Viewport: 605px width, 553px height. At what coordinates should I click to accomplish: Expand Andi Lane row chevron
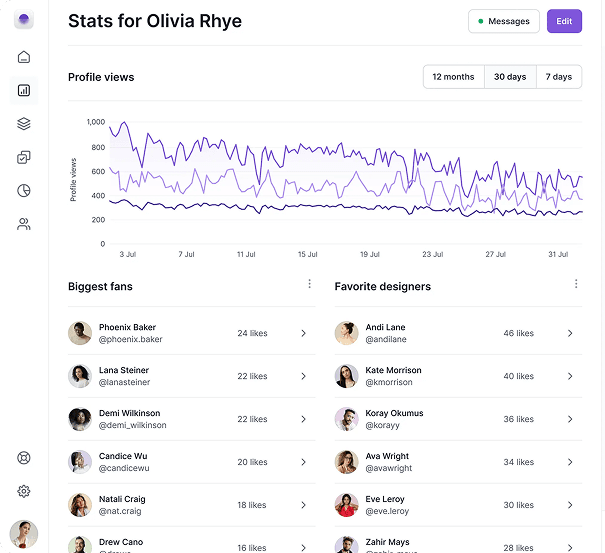(x=570, y=334)
